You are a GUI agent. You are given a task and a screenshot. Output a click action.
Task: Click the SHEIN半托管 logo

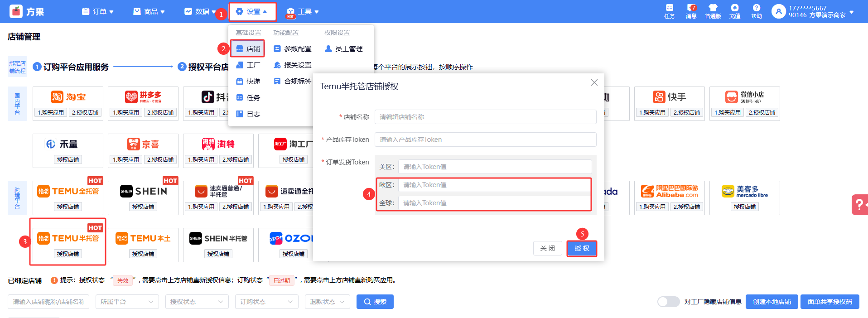[218, 238]
